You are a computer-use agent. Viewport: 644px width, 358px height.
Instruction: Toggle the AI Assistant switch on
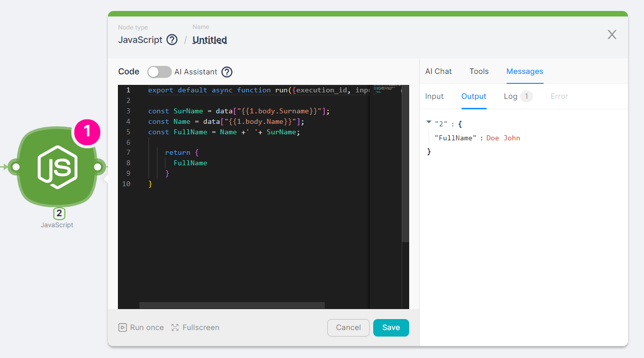click(159, 72)
